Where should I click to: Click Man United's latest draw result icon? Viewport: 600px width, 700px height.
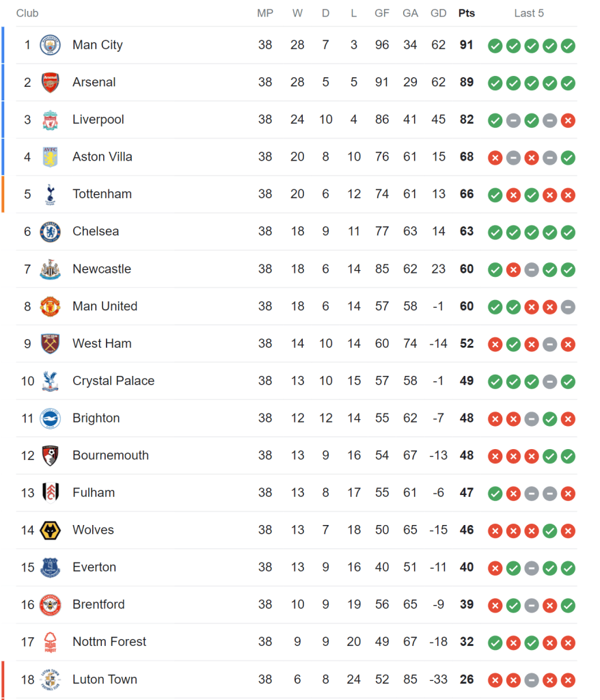click(x=568, y=307)
